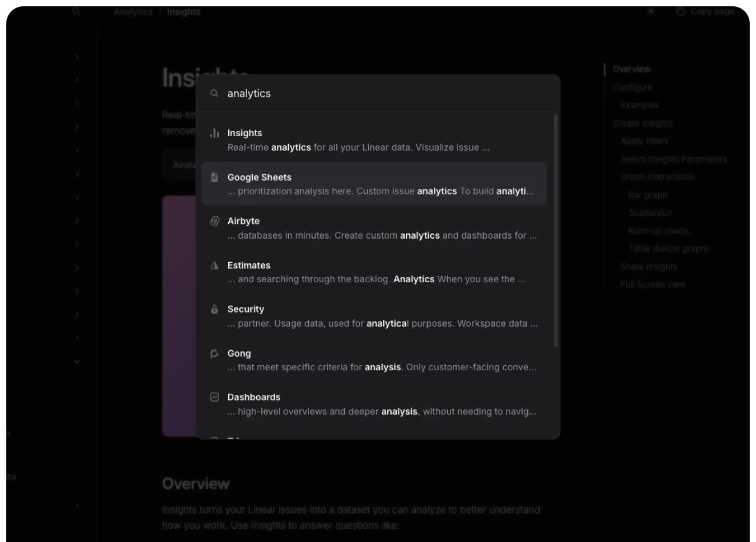Click the Estimates triangle icon
This screenshot has height=542, width=756.
[x=214, y=266]
